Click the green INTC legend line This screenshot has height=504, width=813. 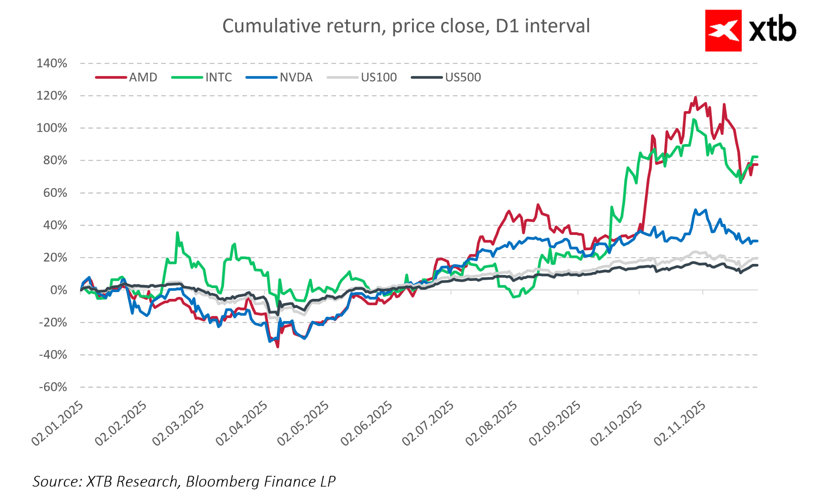(x=187, y=77)
